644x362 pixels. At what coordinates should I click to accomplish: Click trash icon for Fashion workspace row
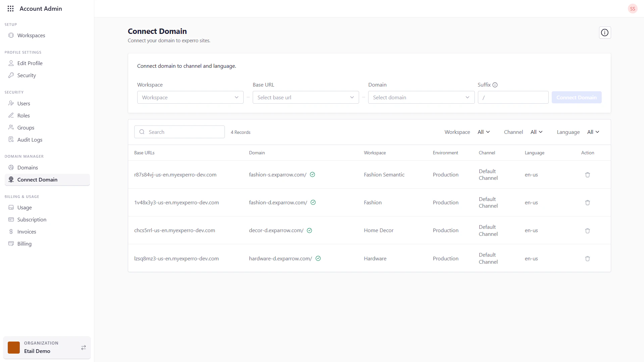[587, 203]
